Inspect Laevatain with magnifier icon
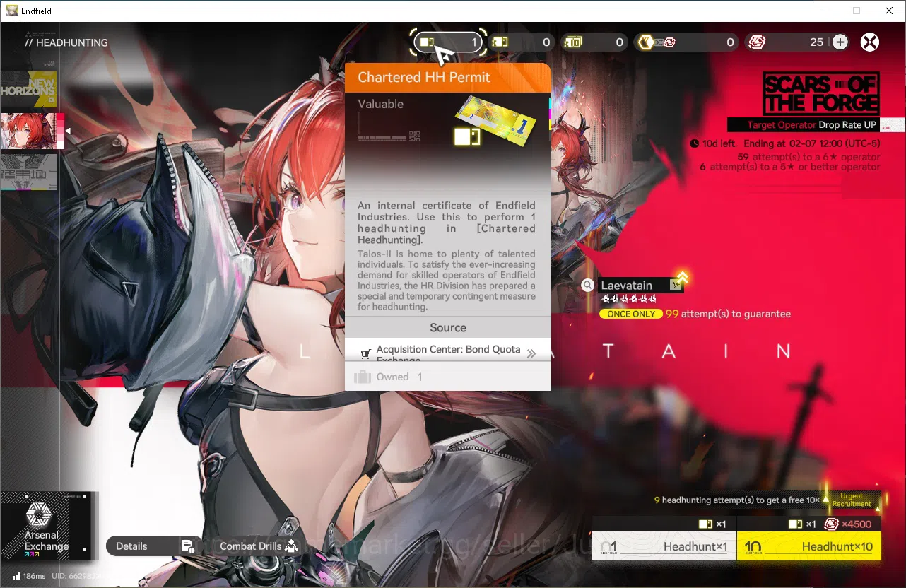The width and height of the screenshot is (906, 588). click(588, 286)
